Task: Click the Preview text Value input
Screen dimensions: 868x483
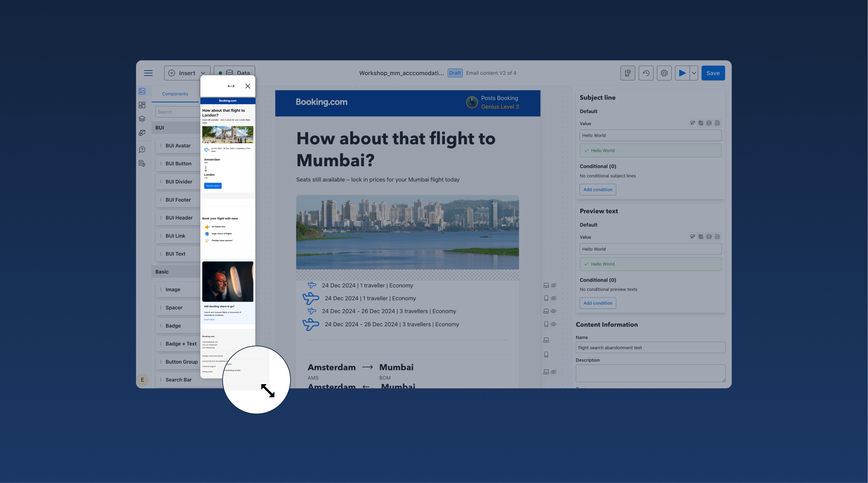Action: click(x=650, y=249)
